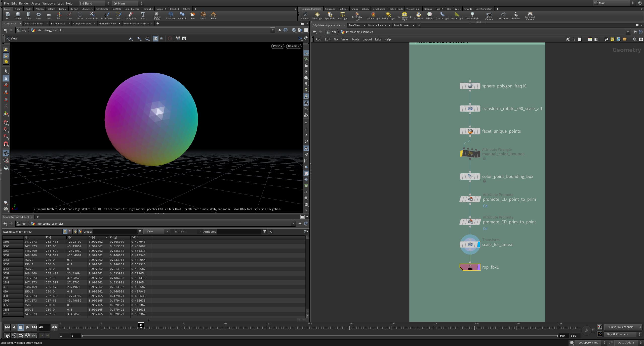The image size is (644, 346).
Task: Add a new network pane tab
Action: click(419, 25)
